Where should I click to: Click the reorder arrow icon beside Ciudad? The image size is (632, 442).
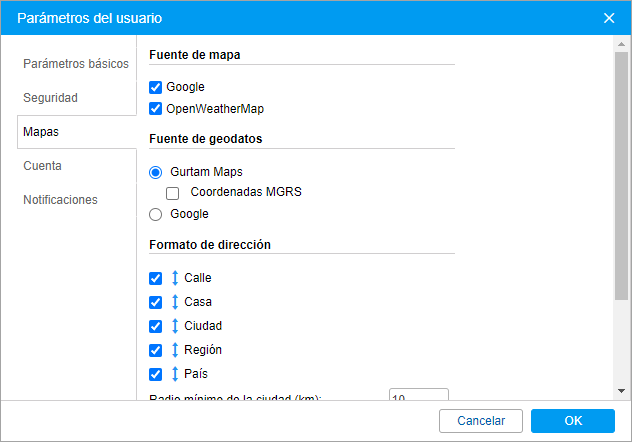tap(175, 326)
